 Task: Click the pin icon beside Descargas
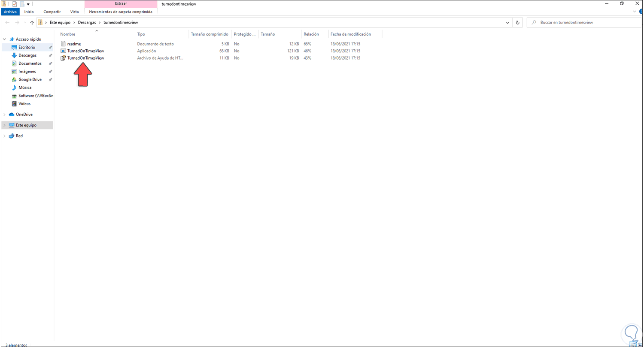point(50,55)
